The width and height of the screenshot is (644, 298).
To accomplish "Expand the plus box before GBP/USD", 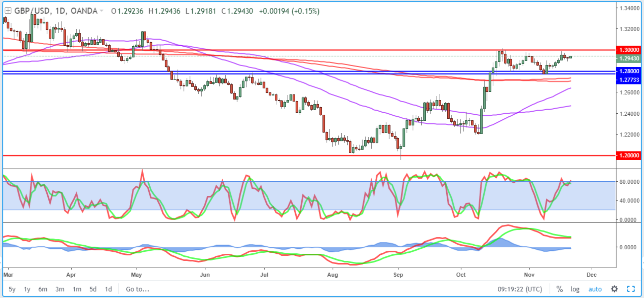I will 8,11.
